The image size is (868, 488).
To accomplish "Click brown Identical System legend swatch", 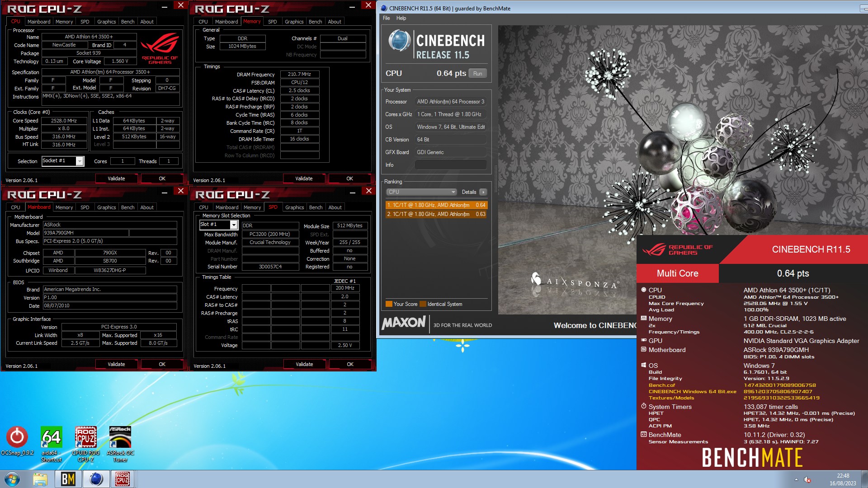I will (x=423, y=304).
